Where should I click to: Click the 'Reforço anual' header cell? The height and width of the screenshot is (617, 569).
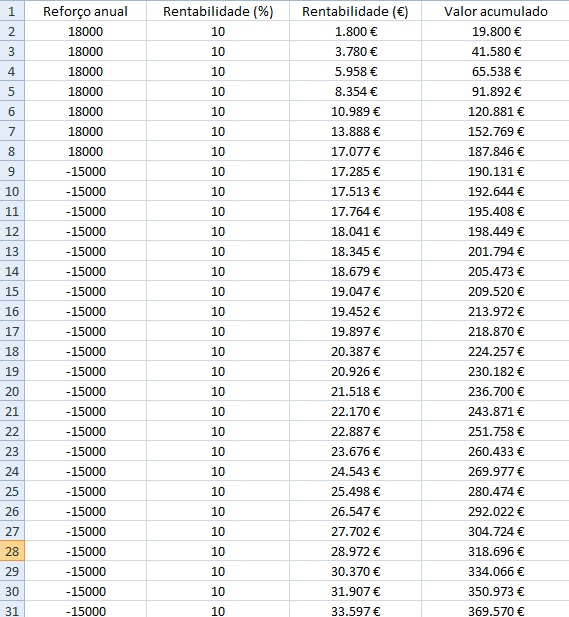pos(85,11)
